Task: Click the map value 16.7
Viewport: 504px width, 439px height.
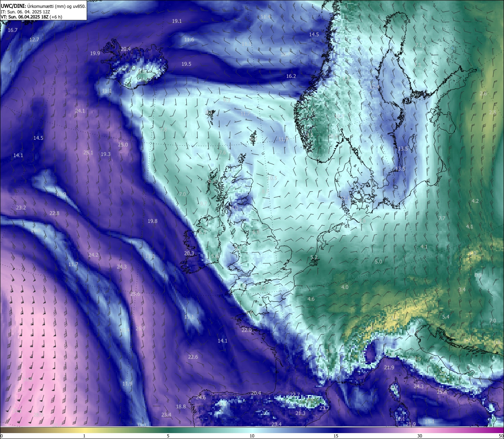Action: (x=13, y=30)
